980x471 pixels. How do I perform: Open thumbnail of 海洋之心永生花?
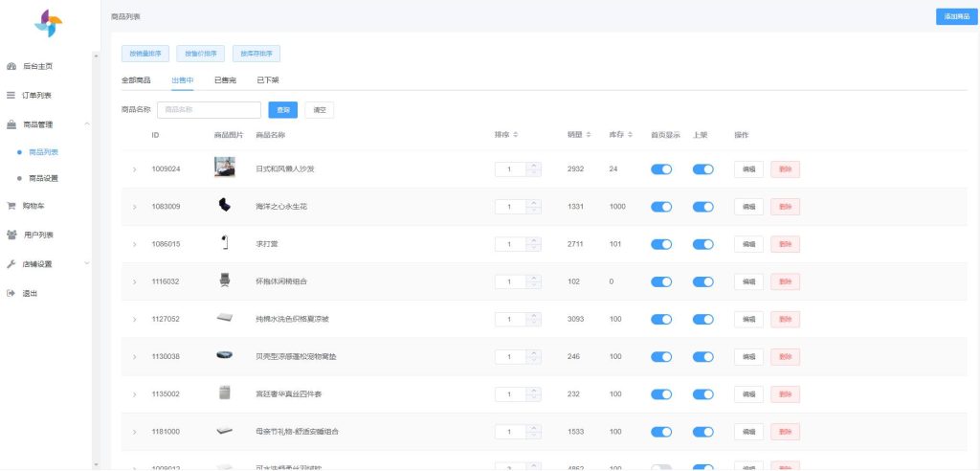pyautogui.click(x=224, y=205)
